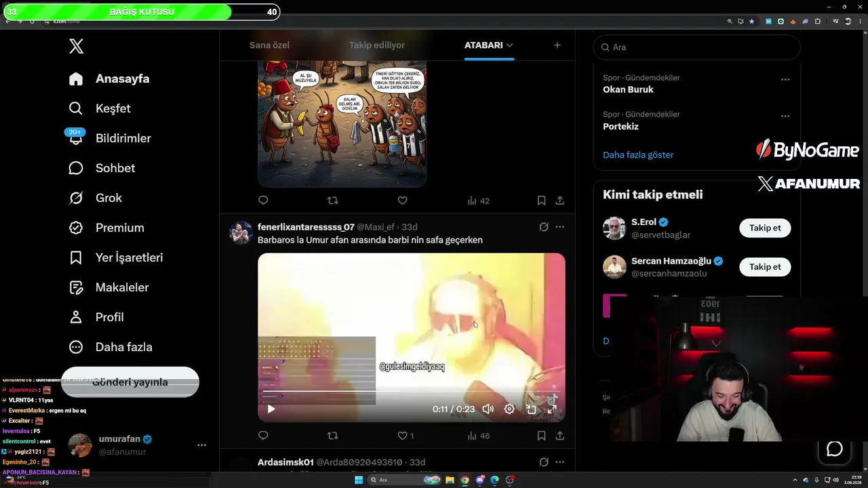This screenshot has width=868, height=488.
Task: Open the cockroach cartoon image
Action: tap(342, 124)
